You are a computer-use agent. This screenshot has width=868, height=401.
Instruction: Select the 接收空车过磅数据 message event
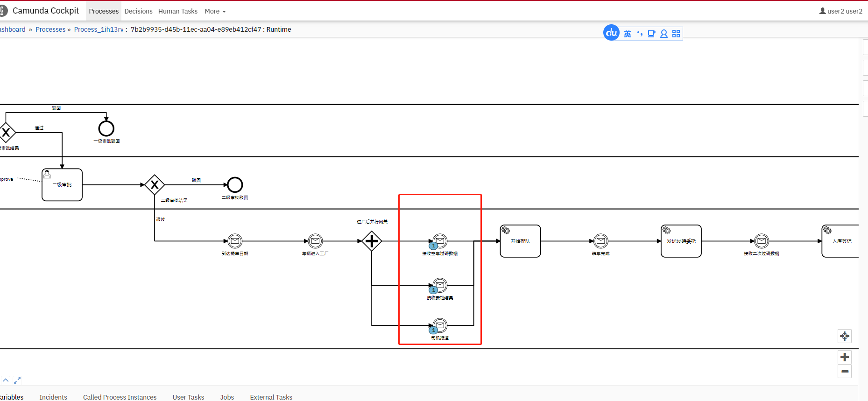click(440, 241)
